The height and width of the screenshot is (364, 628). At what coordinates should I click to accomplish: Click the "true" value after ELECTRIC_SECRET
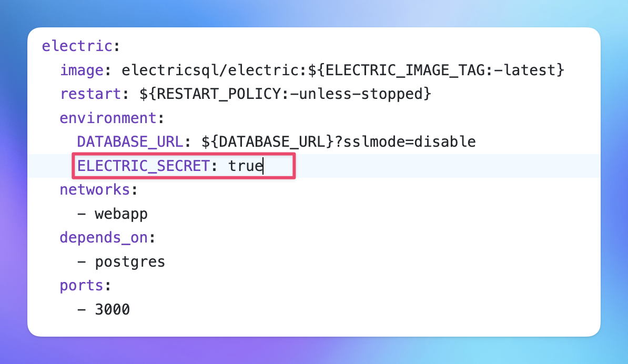245,166
